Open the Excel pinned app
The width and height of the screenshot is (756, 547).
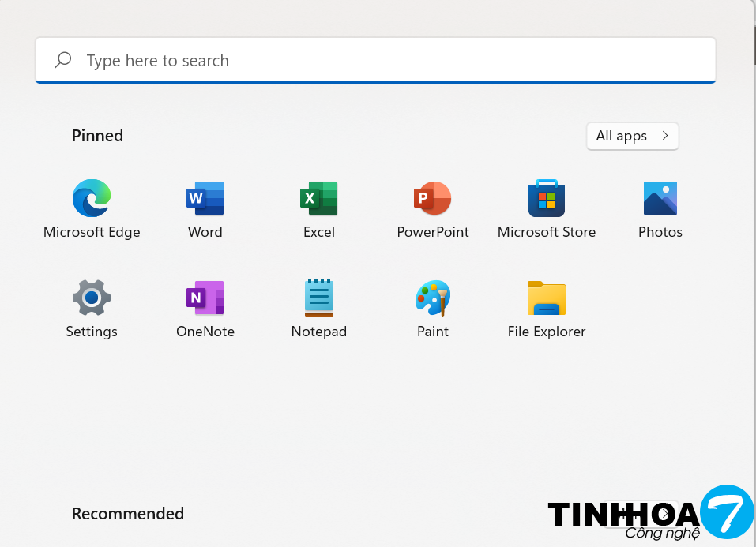[x=319, y=198]
